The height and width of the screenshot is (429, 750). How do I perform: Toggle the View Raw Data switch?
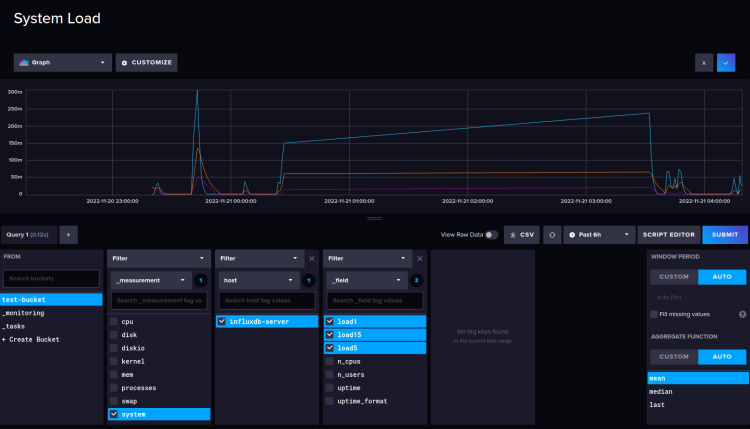click(491, 234)
